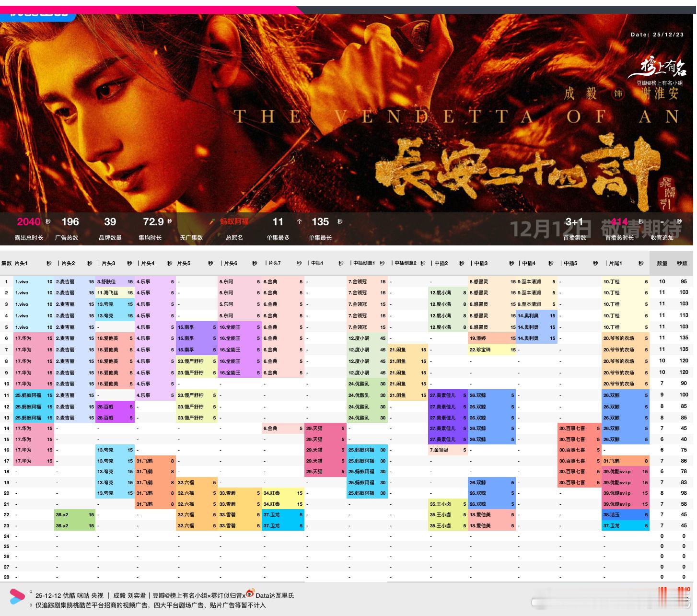Click the Youku play logo in the footer
Viewport: 697px width, 616px height.
pos(17,596)
